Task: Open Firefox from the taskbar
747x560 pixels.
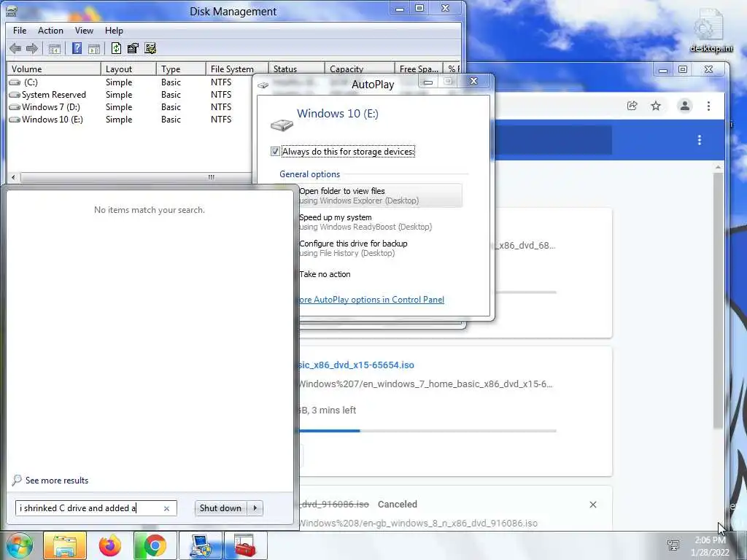Action: (x=110, y=545)
